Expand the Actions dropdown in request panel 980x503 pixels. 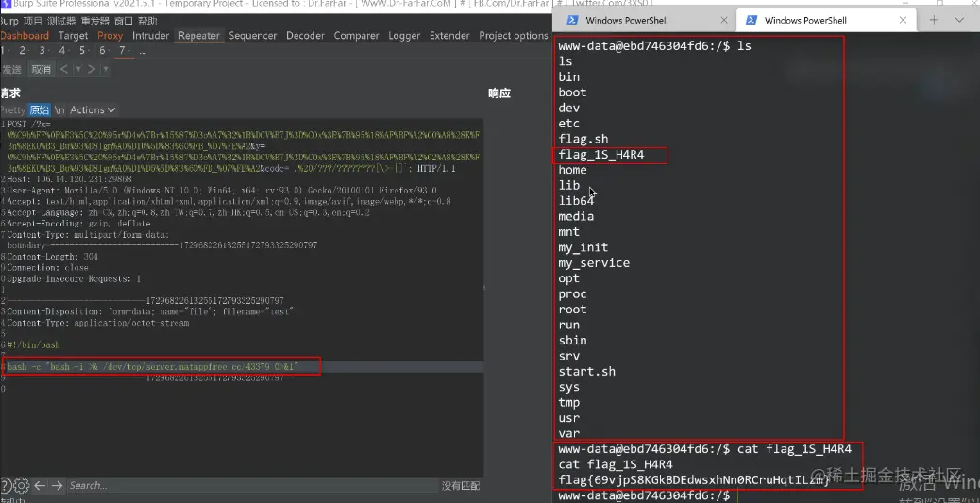point(93,110)
